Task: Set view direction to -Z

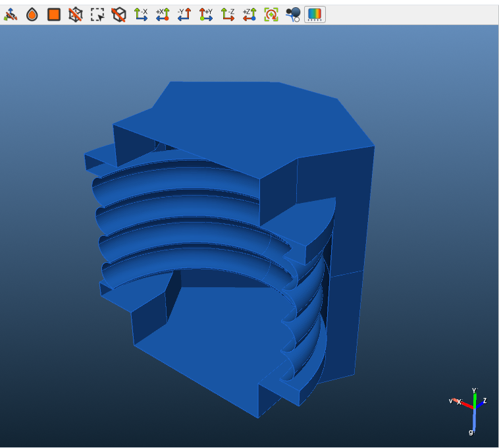Action: (x=228, y=14)
